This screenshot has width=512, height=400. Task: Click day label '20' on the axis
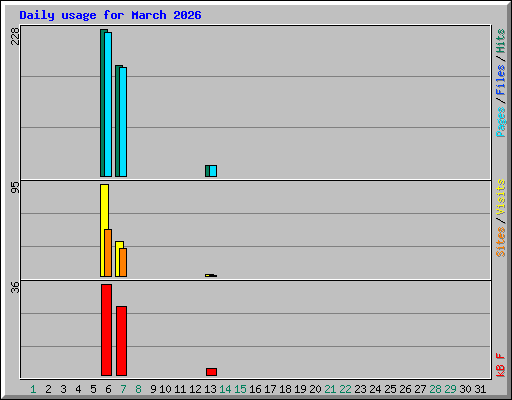315,389
